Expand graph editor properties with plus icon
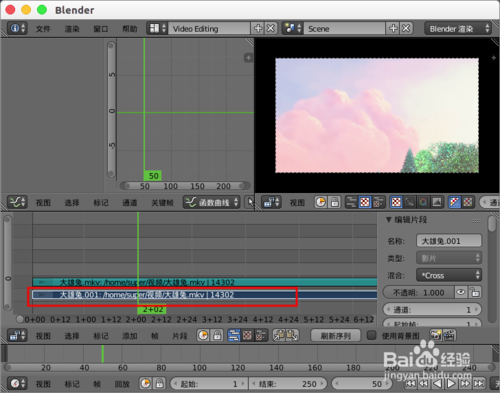Viewport: 500px width, 393px height. [248, 58]
